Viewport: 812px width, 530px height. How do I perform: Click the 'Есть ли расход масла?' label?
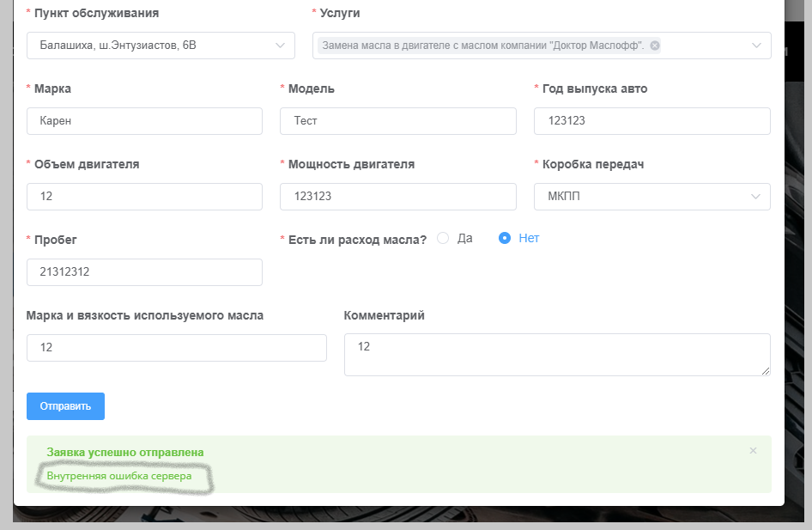click(357, 240)
